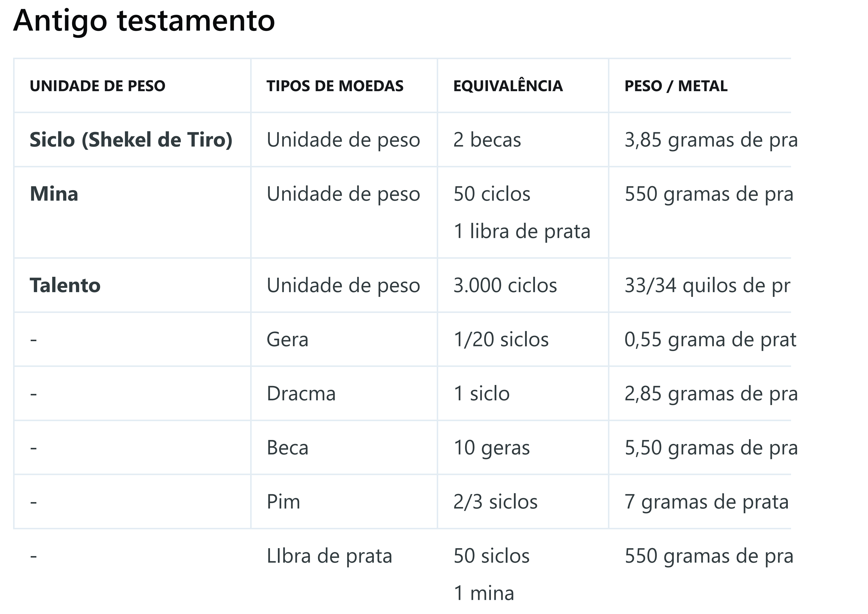Select the "10 geras" equivalence value
Screen dimensions: 868x614
coord(491,448)
